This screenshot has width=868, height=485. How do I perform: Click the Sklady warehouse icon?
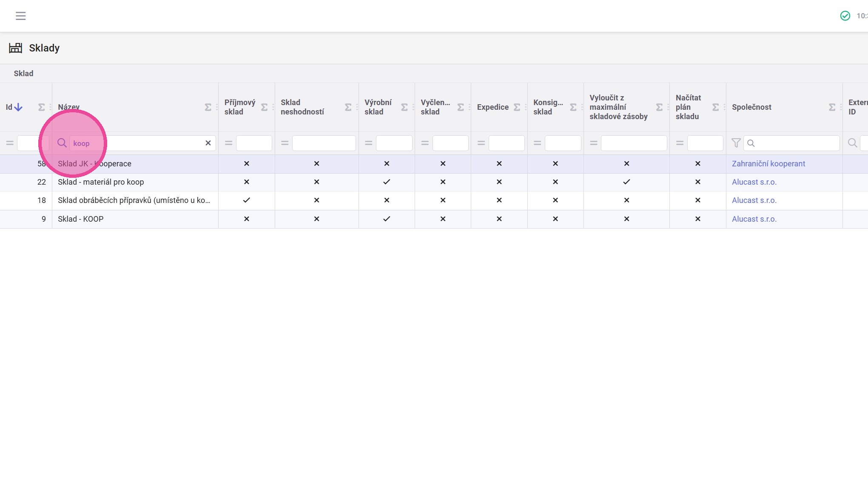click(x=16, y=48)
